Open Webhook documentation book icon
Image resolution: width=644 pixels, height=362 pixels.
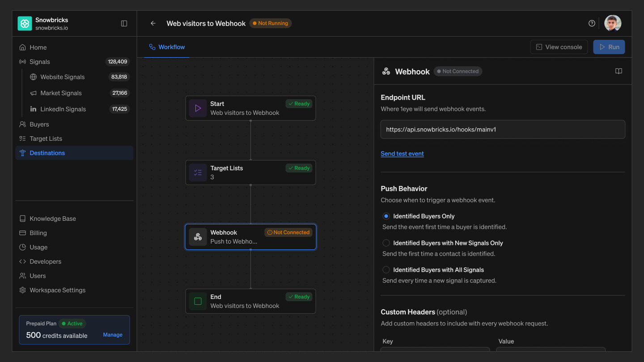click(x=619, y=71)
